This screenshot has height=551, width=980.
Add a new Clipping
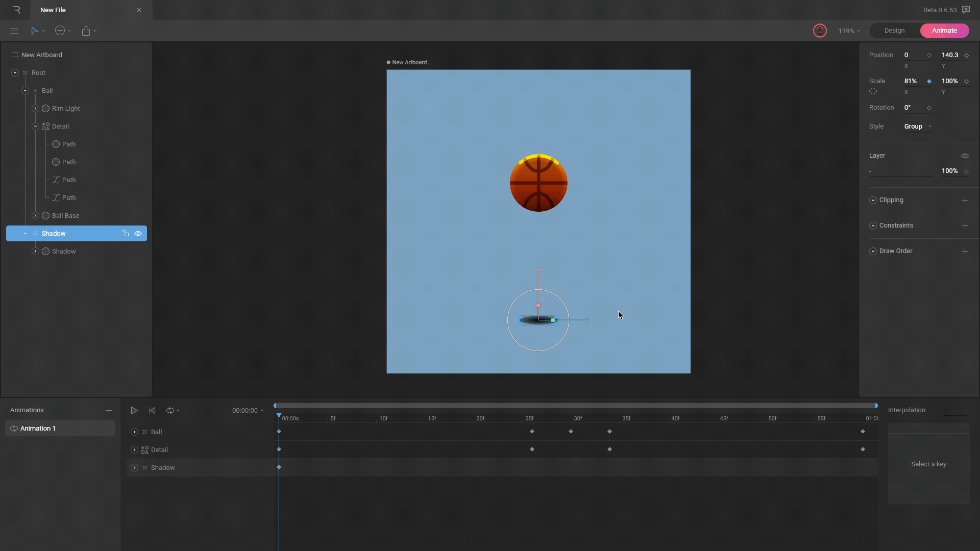point(965,201)
